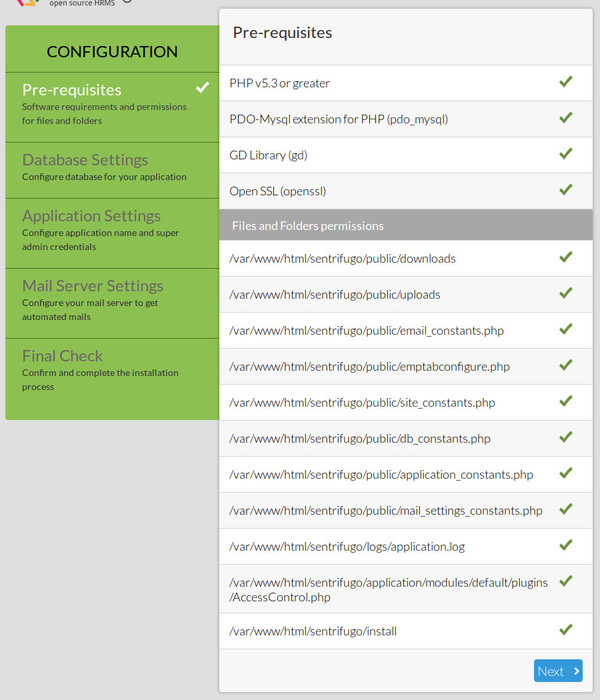This screenshot has width=600, height=700.
Task: Click checkmark beside public/uploads path
Action: coord(566,293)
